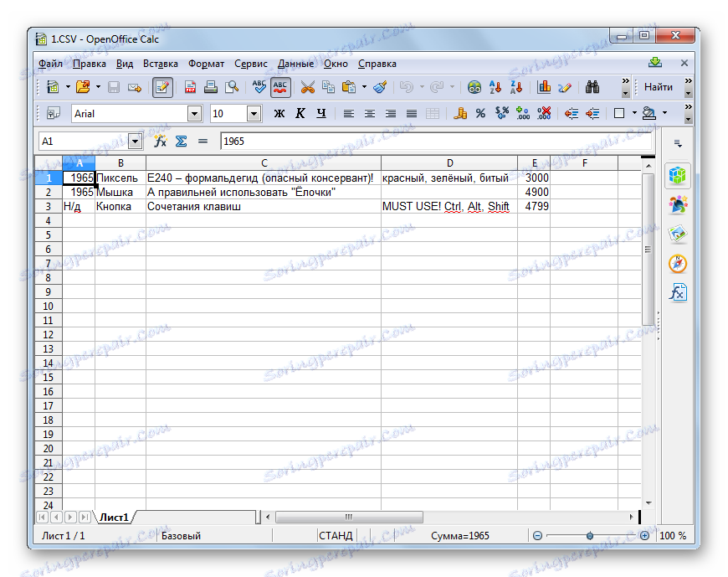The height and width of the screenshot is (577, 728).
Task: Click the Open file folder icon
Action: tap(83, 87)
